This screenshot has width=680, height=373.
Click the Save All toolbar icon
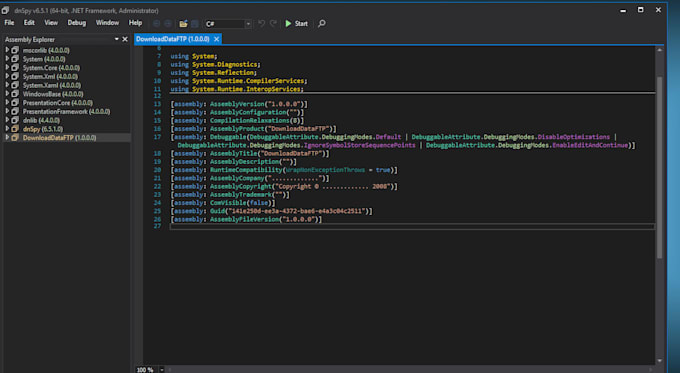[x=195, y=23]
